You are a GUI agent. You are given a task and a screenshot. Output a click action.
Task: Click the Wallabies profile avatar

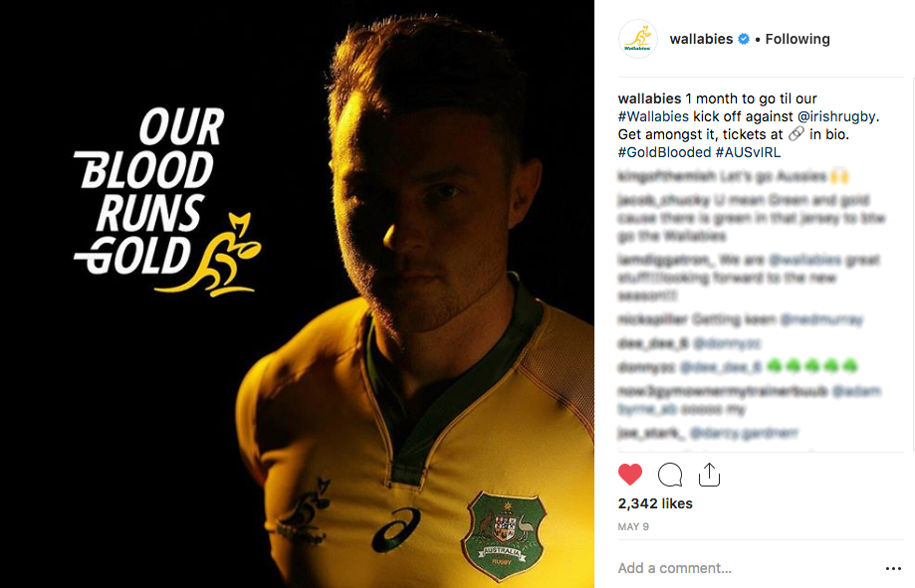pos(638,39)
